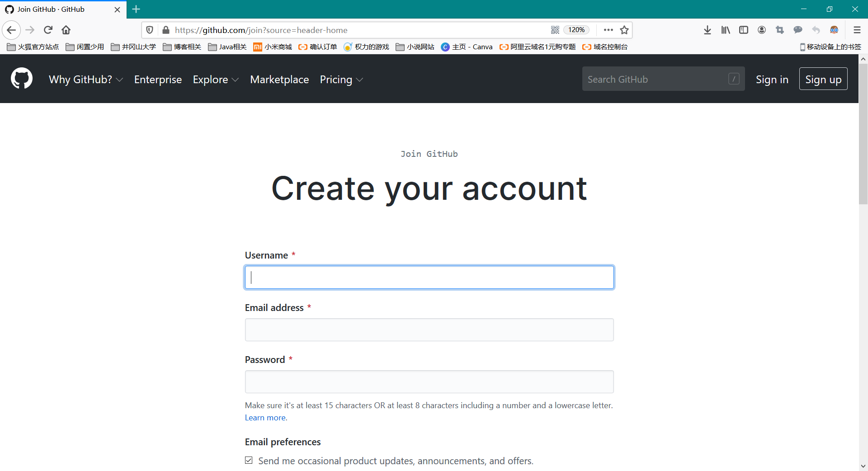
Task: Open the hamburger application menu
Action: point(857,30)
